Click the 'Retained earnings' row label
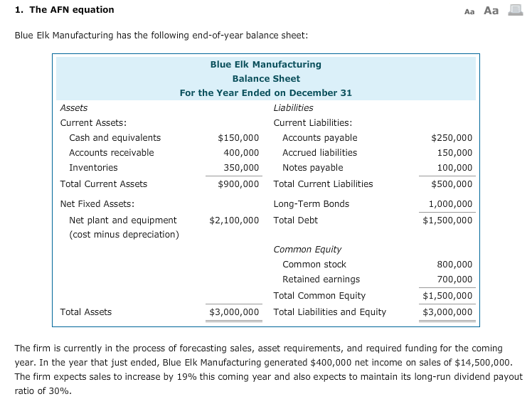This screenshot has width=532, height=399. (321, 280)
